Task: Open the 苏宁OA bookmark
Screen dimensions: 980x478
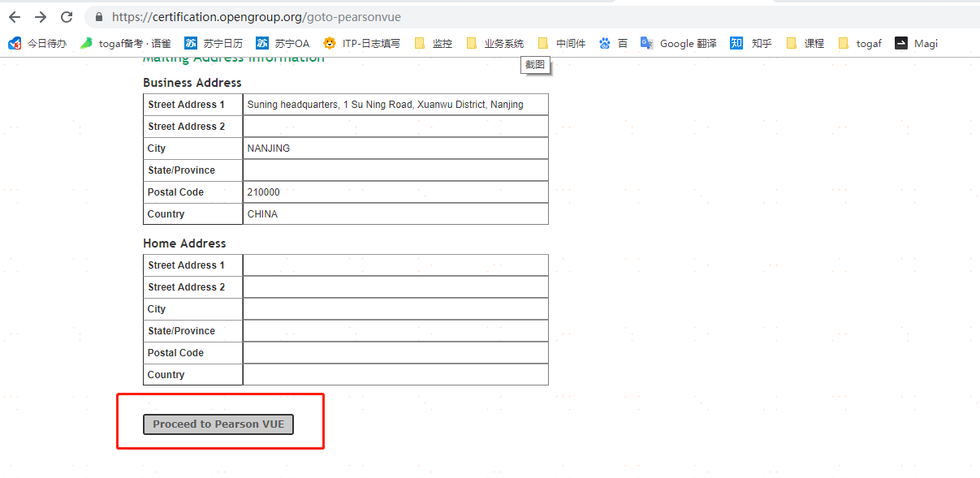Action: pyautogui.click(x=283, y=44)
